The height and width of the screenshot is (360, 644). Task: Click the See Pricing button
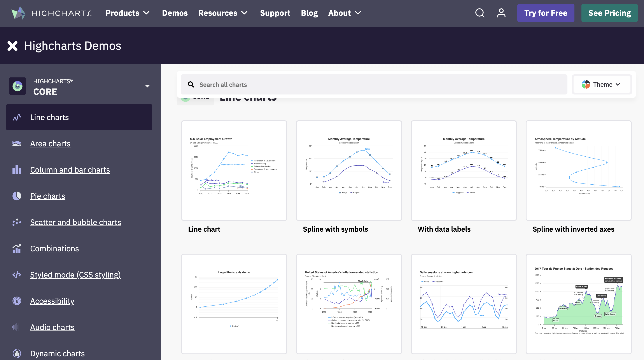coord(609,13)
